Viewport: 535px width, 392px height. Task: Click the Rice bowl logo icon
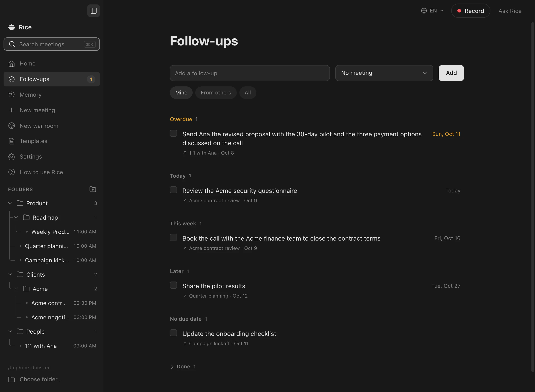tap(12, 27)
